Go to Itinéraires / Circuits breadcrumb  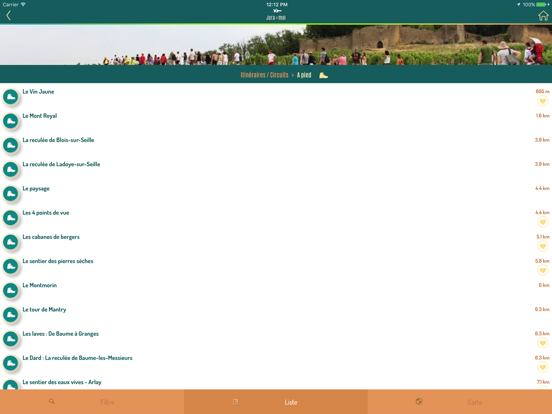pyautogui.click(x=264, y=75)
